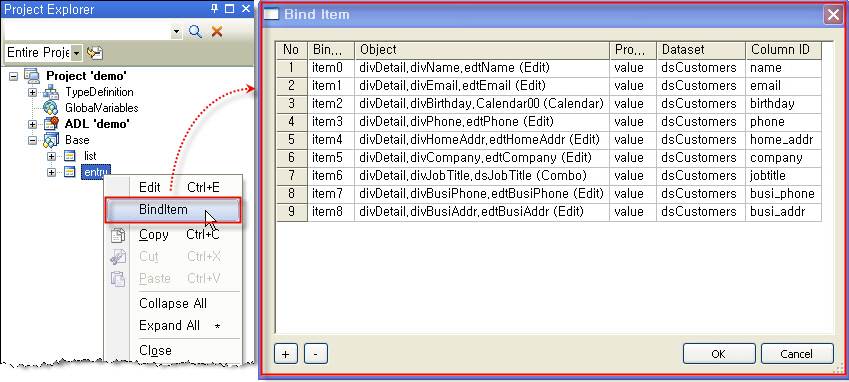Screen dimensions: 849x382
Task: Click the orange X clear search icon
Action: coord(217,31)
